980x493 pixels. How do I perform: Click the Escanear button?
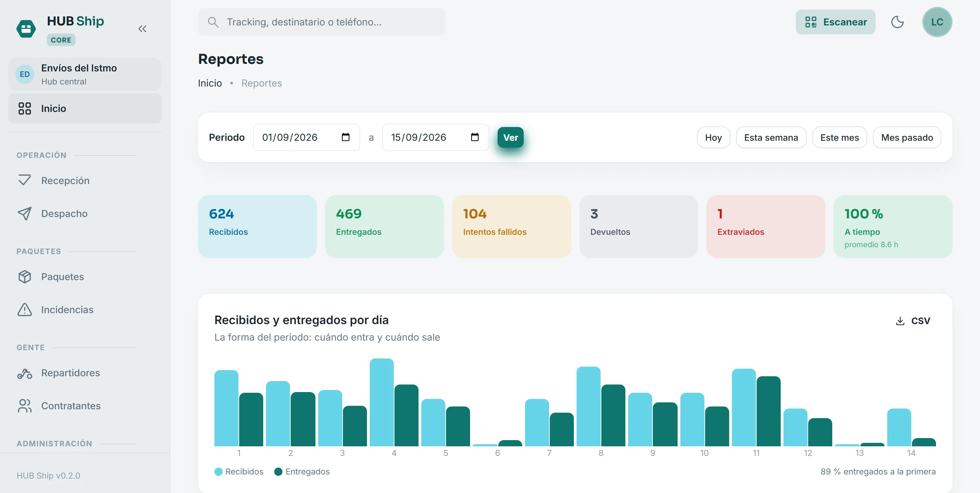coord(835,22)
